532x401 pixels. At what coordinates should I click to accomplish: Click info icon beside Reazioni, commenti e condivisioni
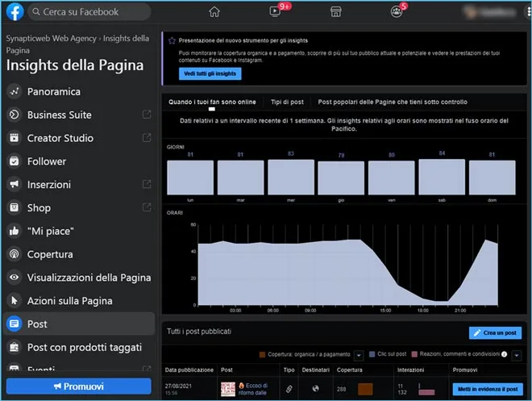click(504, 354)
